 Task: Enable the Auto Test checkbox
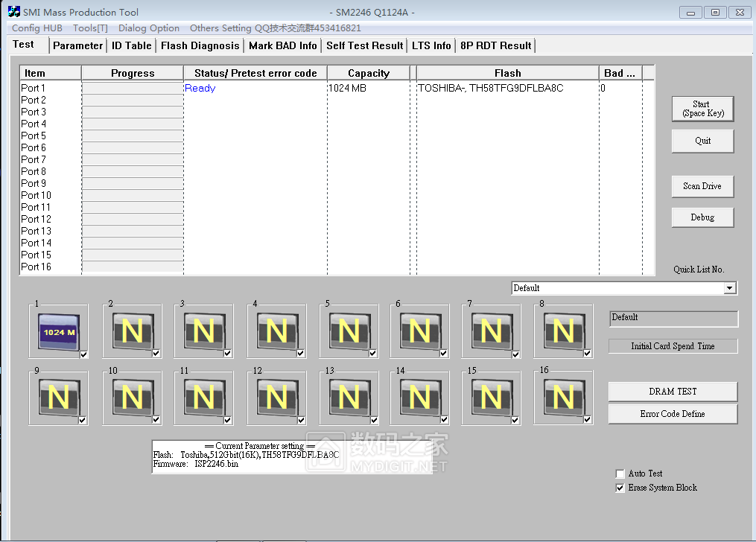click(x=620, y=474)
